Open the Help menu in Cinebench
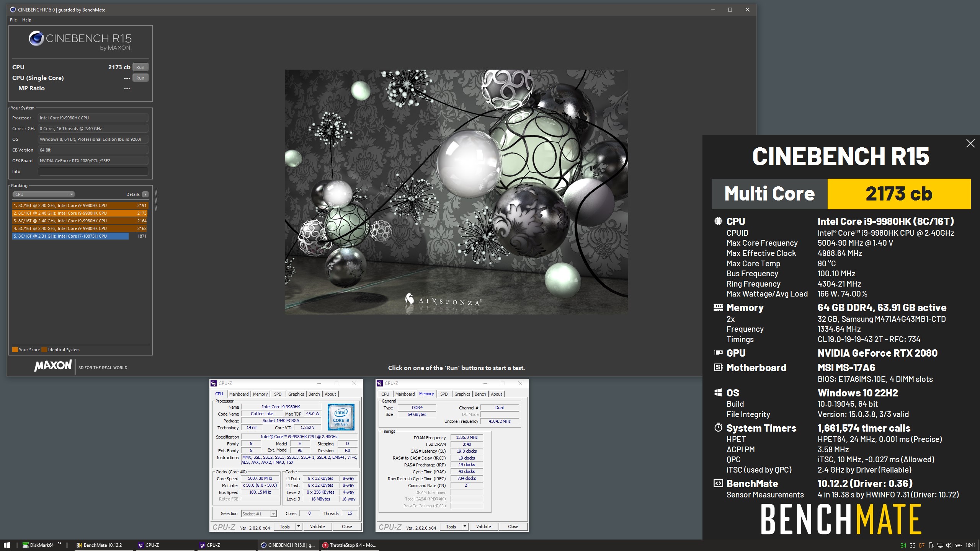Image resolution: width=980 pixels, height=551 pixels. pos(27,20)
